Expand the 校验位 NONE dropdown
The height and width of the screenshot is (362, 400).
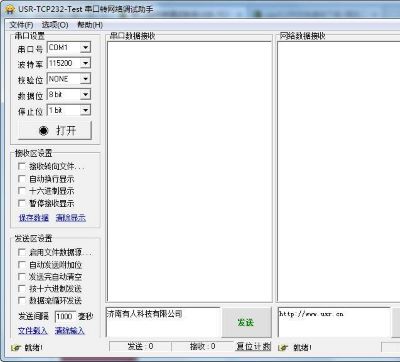[85, 79]
